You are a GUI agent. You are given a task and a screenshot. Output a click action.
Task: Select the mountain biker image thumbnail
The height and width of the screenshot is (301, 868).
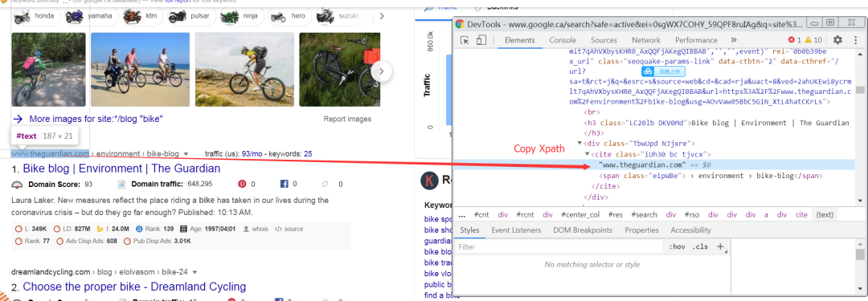(x=242, y=69)
